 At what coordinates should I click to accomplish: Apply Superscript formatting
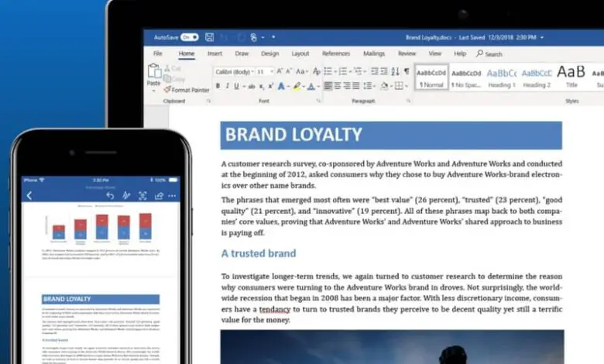tap(271, 86)
